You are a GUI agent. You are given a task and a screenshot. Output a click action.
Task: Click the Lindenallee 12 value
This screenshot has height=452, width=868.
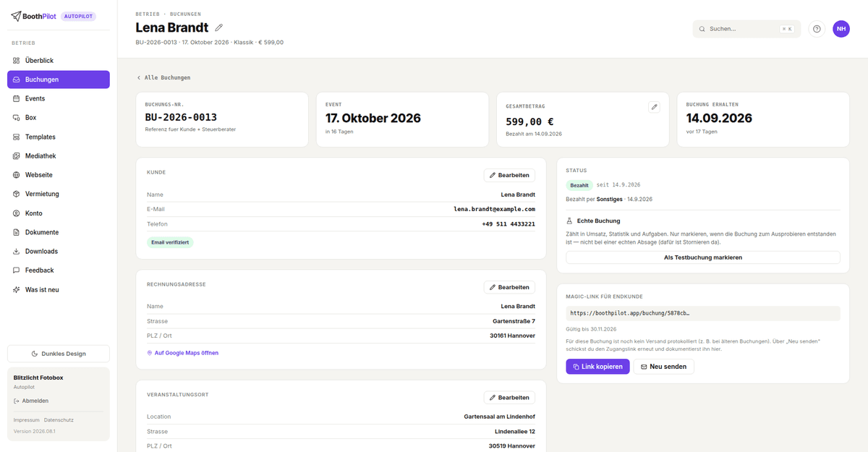pyautogui.click(x=515, y=431)
